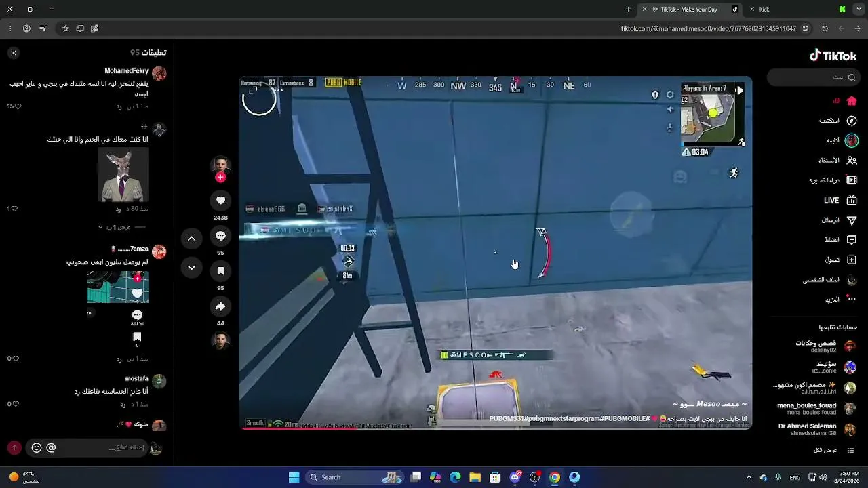Close the Kick browser tab
Screen dimensions: 868x488
tap(752, 9)
